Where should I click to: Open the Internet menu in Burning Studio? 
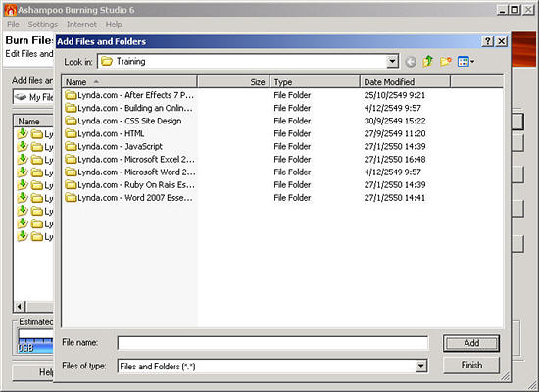81,24
